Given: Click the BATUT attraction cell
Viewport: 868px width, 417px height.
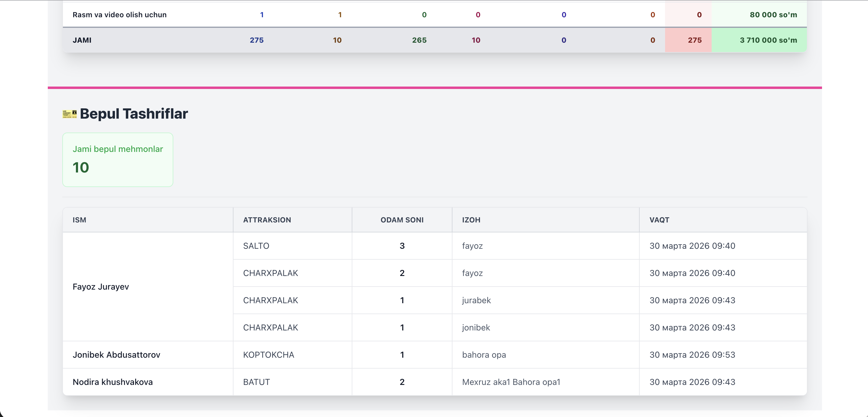Looking at the screenshot, I should pos(256,382).
